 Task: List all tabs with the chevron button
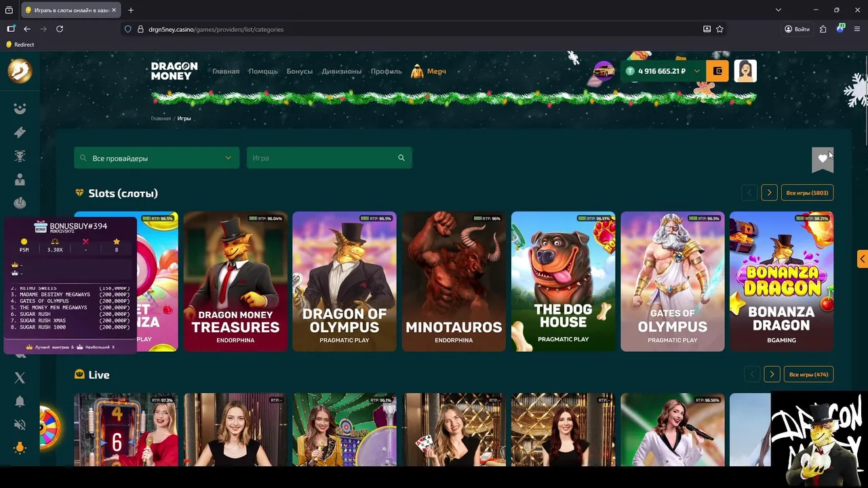pyautogui.click(x=778, y=10)
